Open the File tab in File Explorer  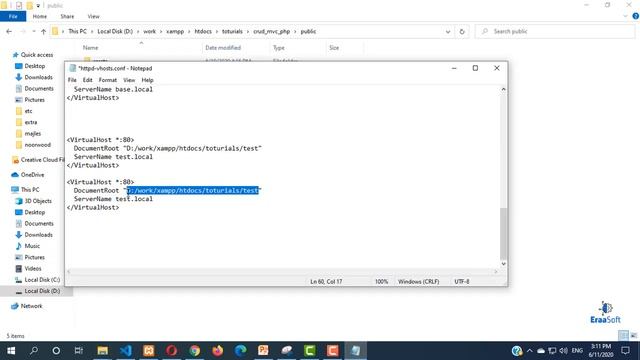[x=13, y=16]
